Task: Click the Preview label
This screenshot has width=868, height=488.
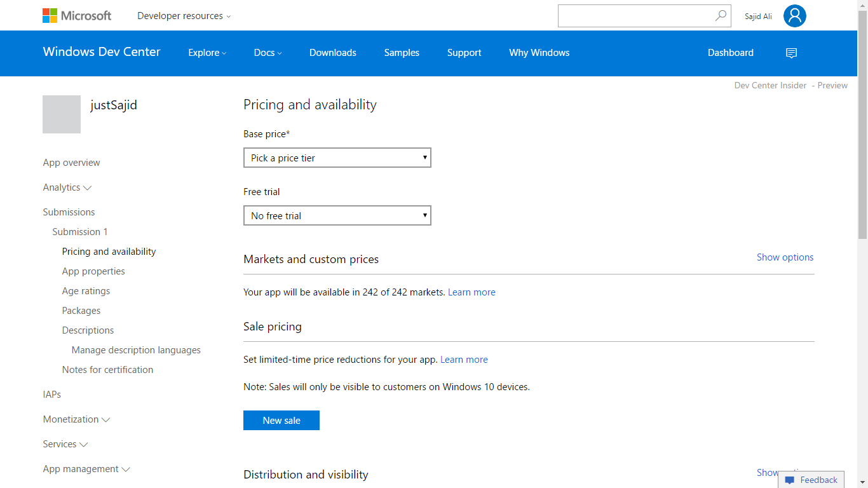Action: point(832,85)
